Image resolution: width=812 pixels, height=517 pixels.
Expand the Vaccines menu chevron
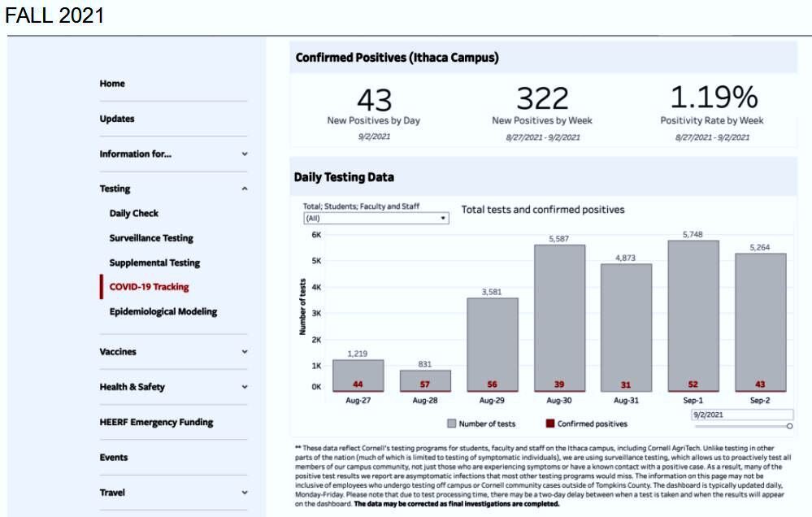pos(245,352)
